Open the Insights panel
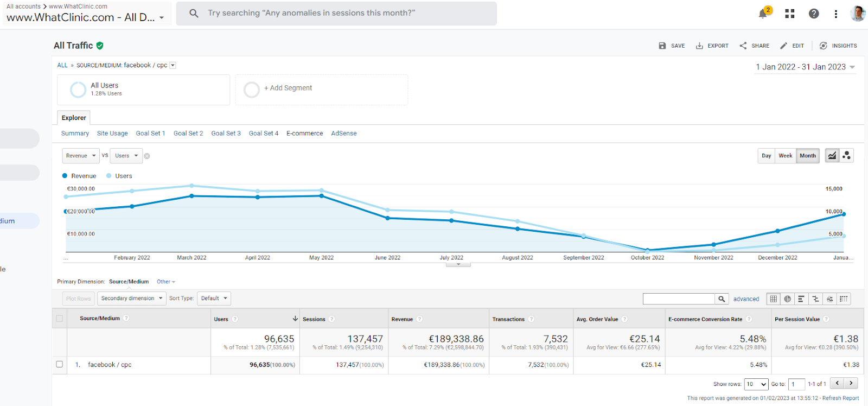868x406 pixels. [x=838, y=46]
